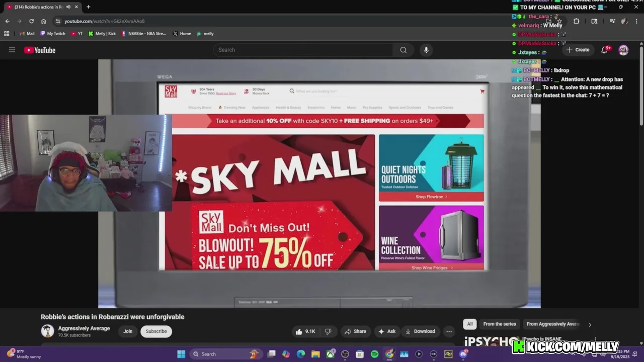This screenshot has height=362, width=644.
Task: Click the Windows taskbar Search box
Action: click(225, 354)
